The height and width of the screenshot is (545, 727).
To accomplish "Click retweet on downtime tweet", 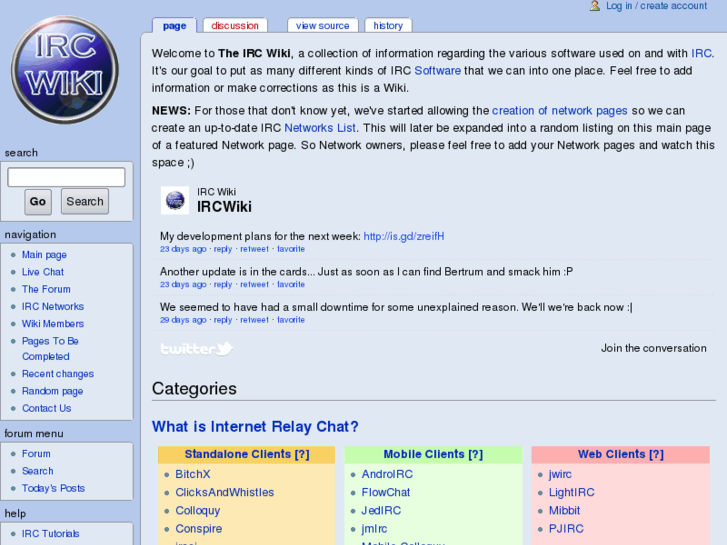I will click(254, 320).
